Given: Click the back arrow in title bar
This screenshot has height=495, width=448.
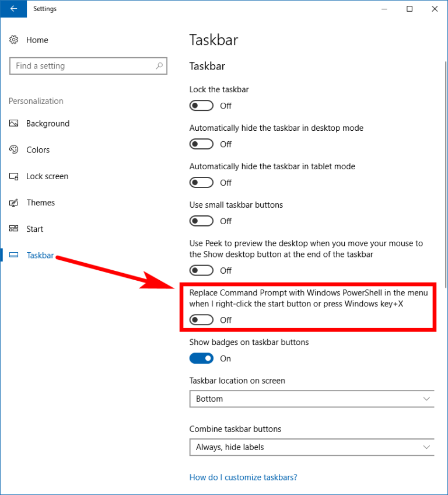Looking at the screenshot, I should [13, 9].
